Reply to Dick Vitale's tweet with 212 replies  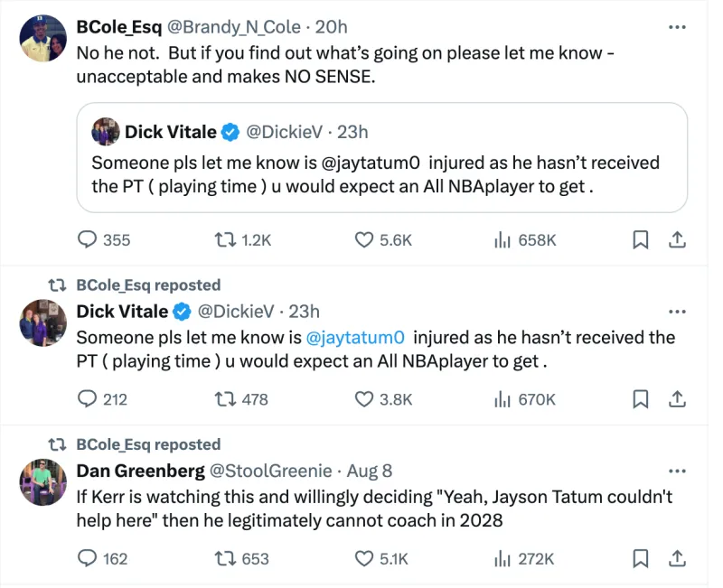[x=89, y=398]
